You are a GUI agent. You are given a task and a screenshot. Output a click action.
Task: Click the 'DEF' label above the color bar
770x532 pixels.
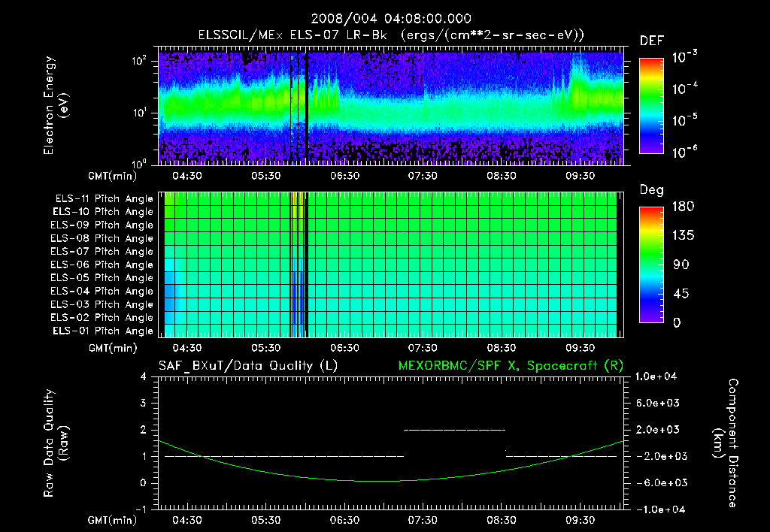coord(652,41)
